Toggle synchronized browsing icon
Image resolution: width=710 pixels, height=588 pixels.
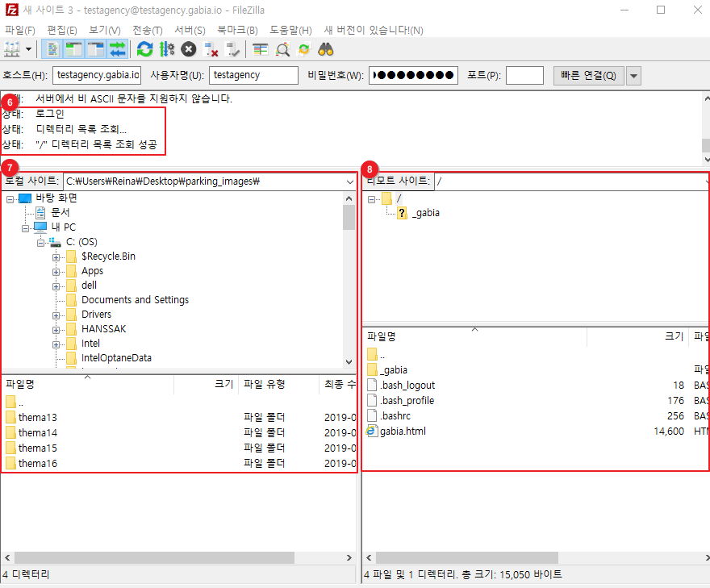(x=304, y=49)
